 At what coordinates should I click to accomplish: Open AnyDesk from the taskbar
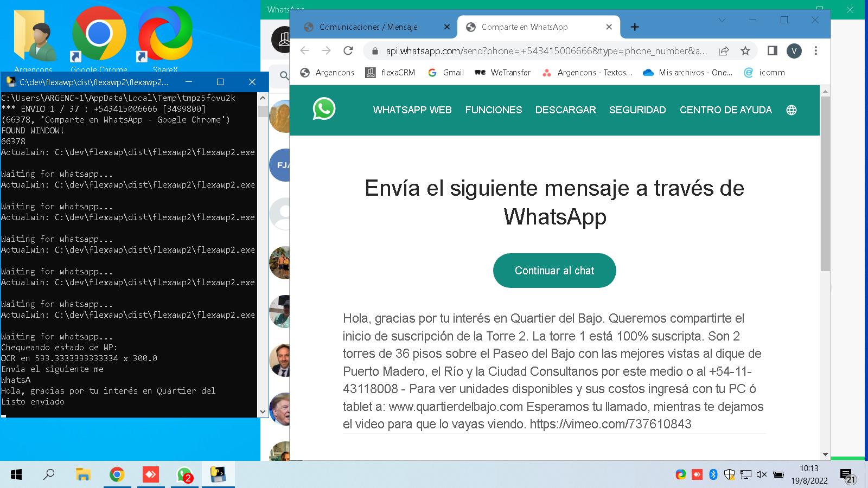[150, 475]
